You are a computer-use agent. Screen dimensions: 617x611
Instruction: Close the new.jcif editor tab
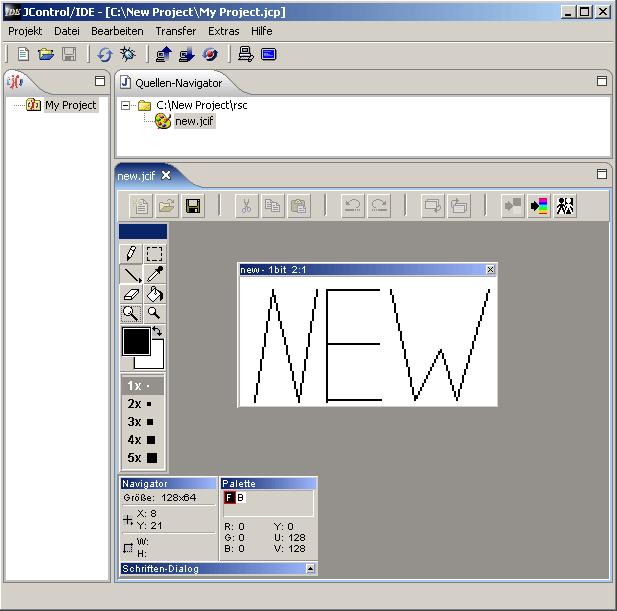167,175
